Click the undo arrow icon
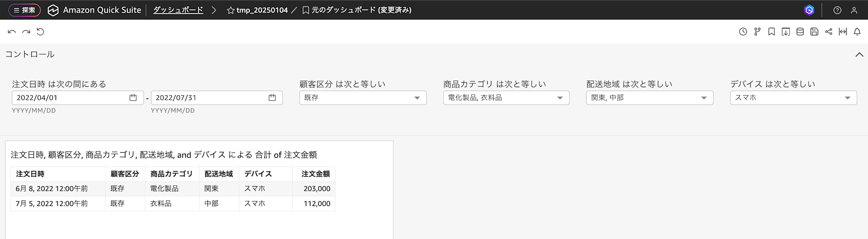868x239 pixels. click(12, 32)
